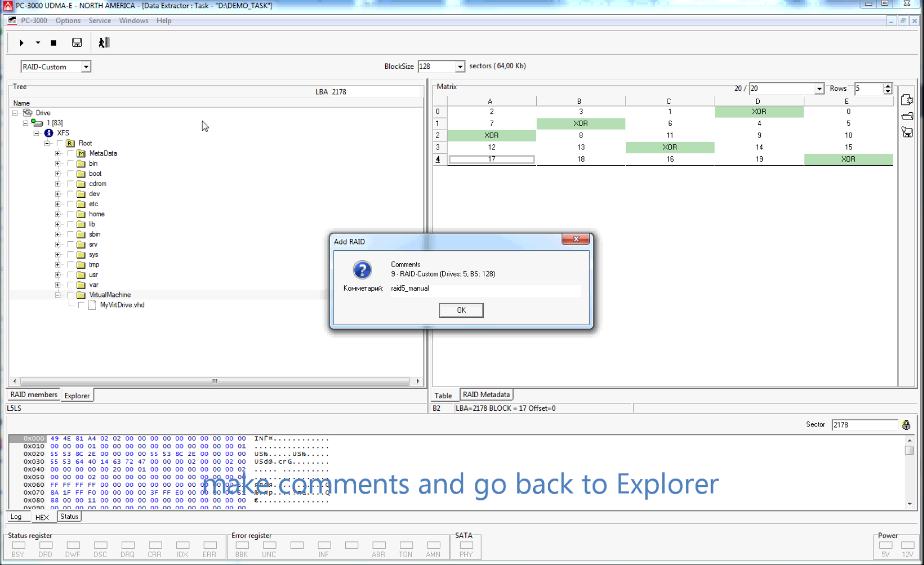Save the task using the floppy disk icon

pos(77,43)
